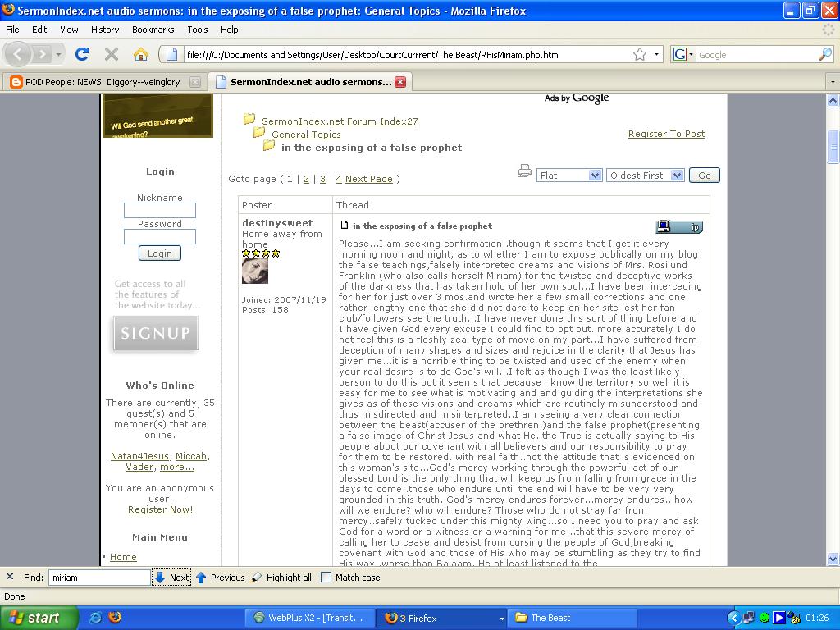Click the computer profile icon in the post header
The height and width of the screenshot is (630, 840).
[x=664, y=226]
